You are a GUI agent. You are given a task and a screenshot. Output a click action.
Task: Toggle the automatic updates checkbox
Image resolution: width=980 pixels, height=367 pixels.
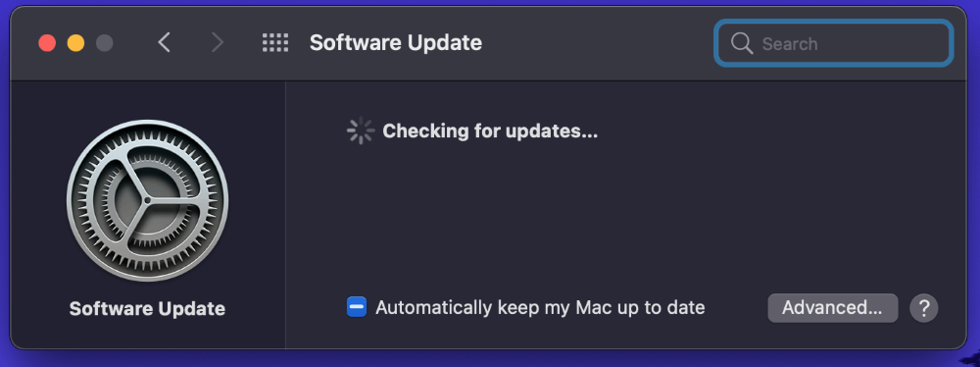pos(357,307)
